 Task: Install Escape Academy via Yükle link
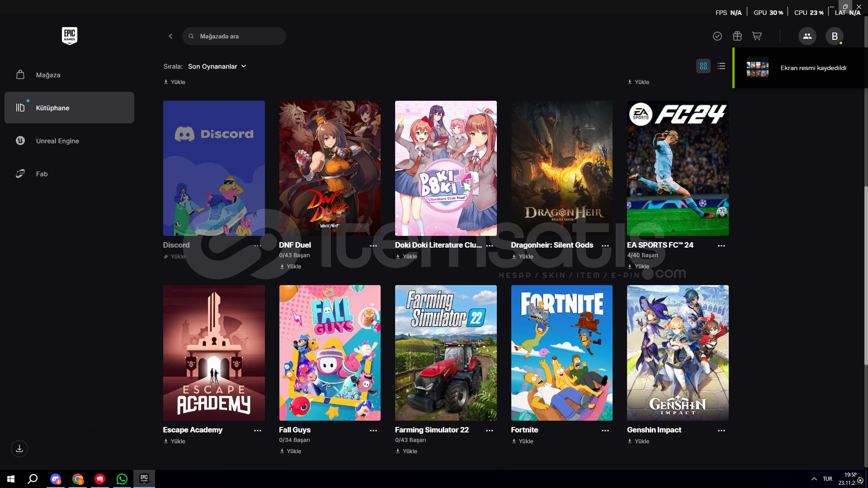coord(175,441)
